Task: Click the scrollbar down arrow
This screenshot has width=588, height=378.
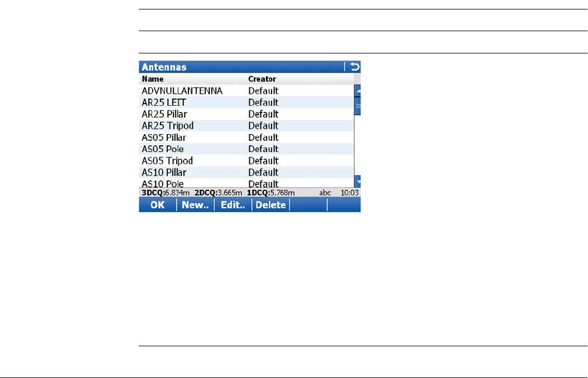Action: pyautogui.click(x=357, y=181)
